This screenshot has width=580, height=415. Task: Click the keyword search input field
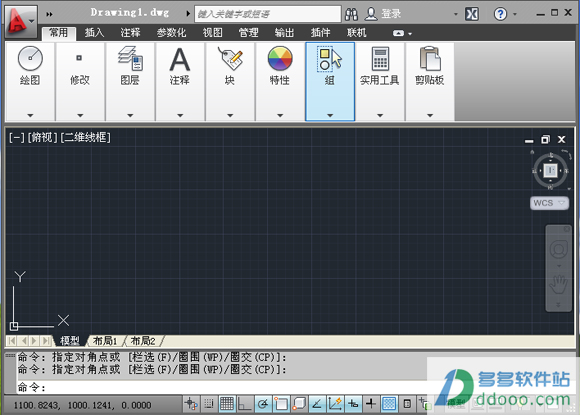(x=268, y=14)
